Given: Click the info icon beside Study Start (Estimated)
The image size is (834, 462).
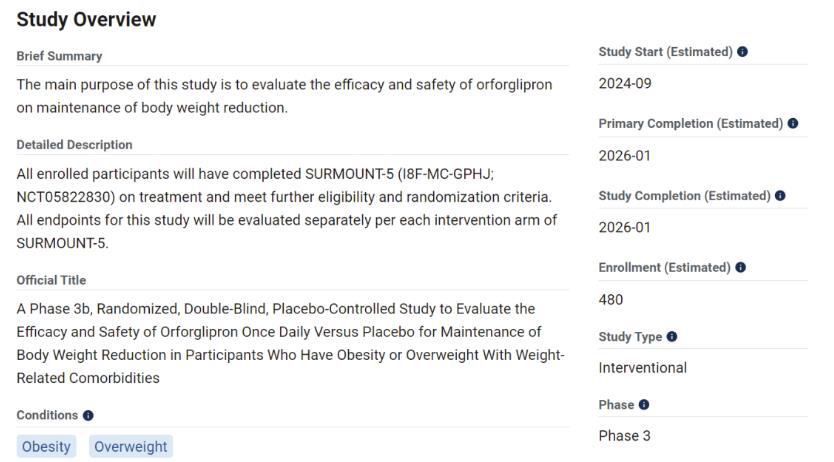Looking at the screenshot, I should pos(742,52).
